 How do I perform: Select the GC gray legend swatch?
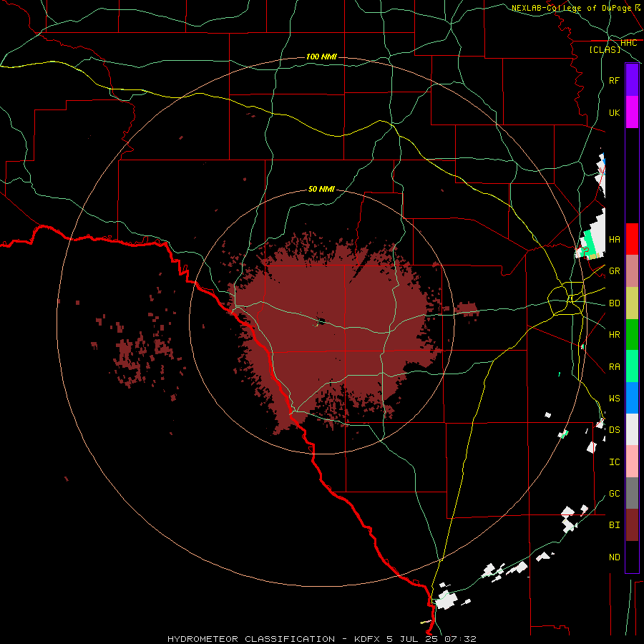(x=632, y=493)
